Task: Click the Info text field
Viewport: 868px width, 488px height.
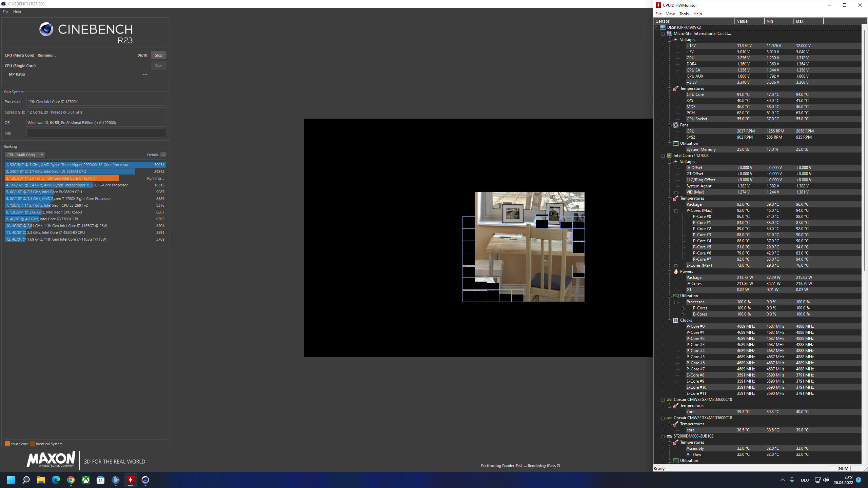Action: [96, 133]
